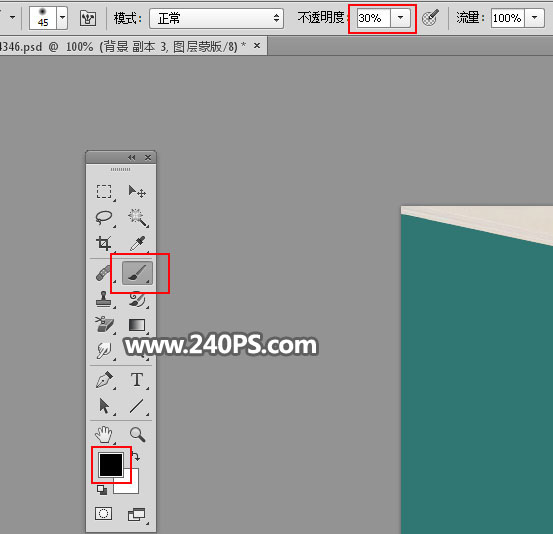Image resolution: width=553 pixels, height=534 pixels.
Task: Change the screen mode
Action: pyautogui.click(x=136, y=515)
